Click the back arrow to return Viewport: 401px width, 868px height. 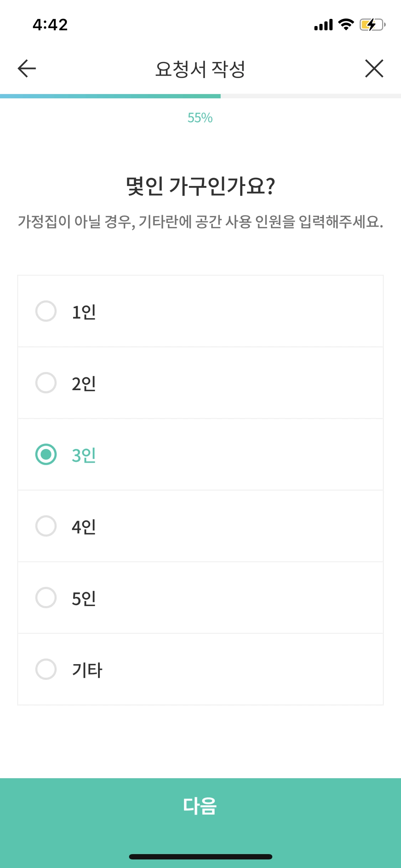pos(25,68)
